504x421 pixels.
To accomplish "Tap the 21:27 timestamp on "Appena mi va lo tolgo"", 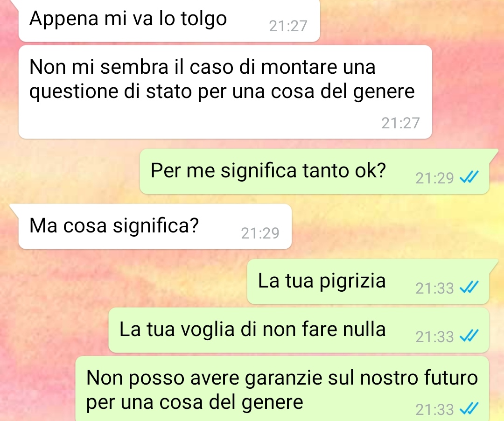I will pyautogui.click(x=288, y=26).
